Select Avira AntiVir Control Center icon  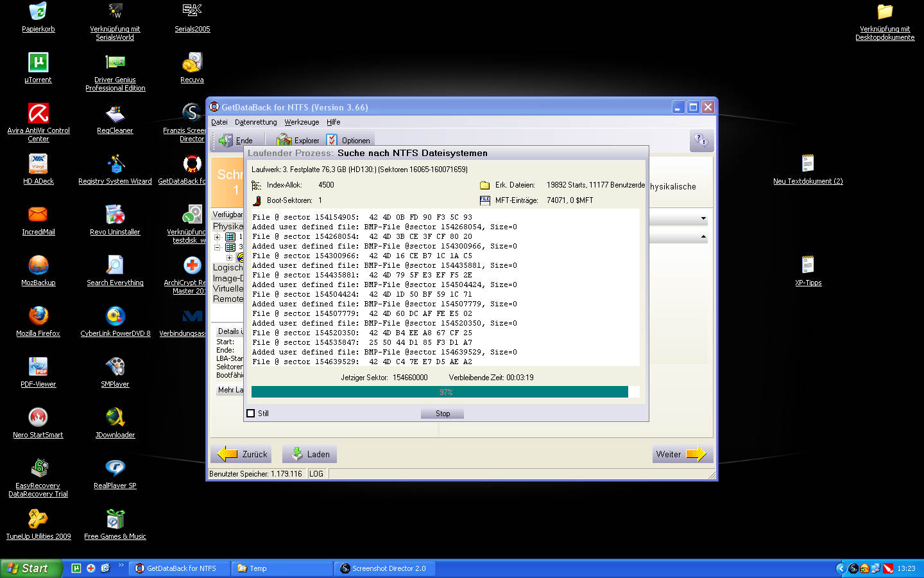pos(38,113)
